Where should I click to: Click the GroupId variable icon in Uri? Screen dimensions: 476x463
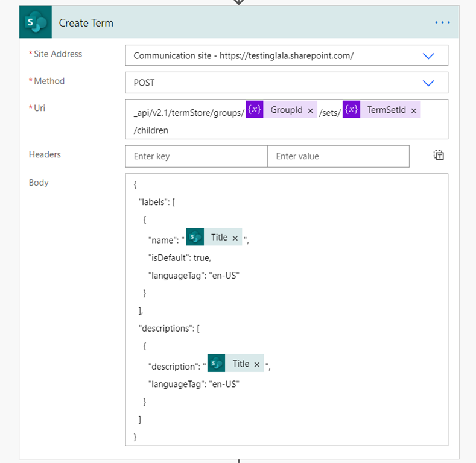pyautogui.click(x=255, y=109)
